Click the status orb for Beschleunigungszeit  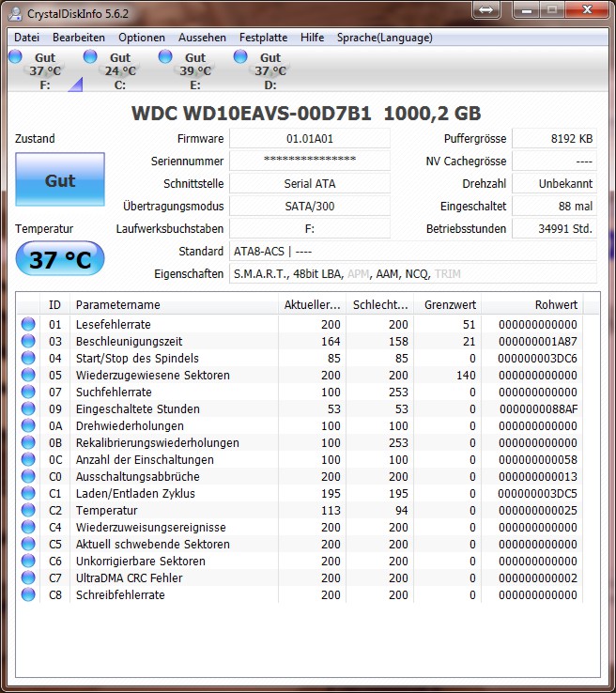pos(28,341)
